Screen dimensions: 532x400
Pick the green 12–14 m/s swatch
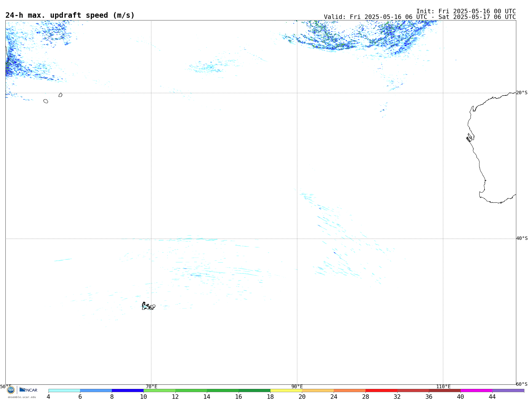point(191,391)
